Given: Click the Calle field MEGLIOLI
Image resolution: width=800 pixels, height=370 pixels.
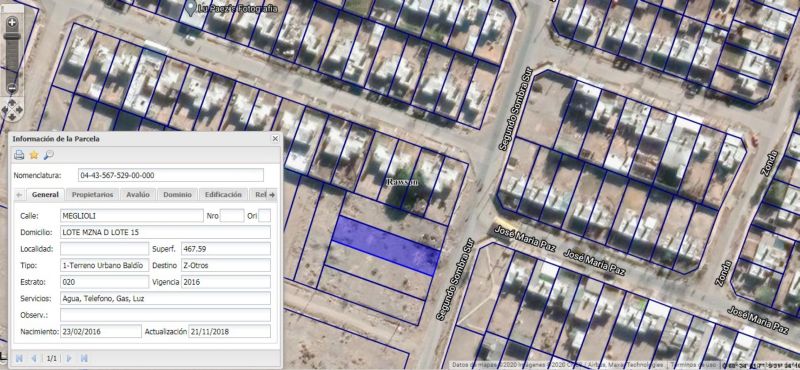Looking at the screenshot, I should 132,216.
